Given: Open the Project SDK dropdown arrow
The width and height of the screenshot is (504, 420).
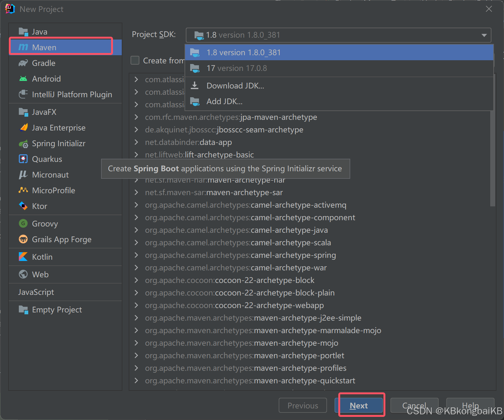Looking at the screenshot, I should (484, 35).
